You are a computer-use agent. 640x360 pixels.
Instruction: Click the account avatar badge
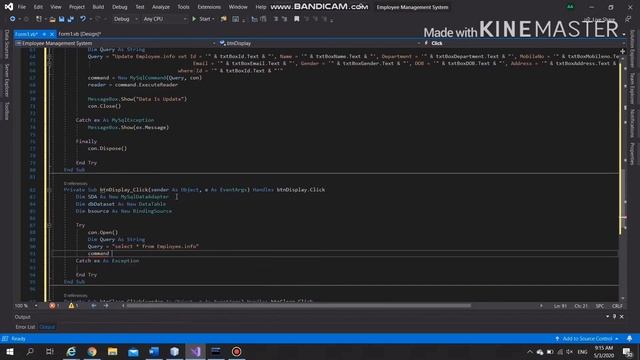pos(570,7)
